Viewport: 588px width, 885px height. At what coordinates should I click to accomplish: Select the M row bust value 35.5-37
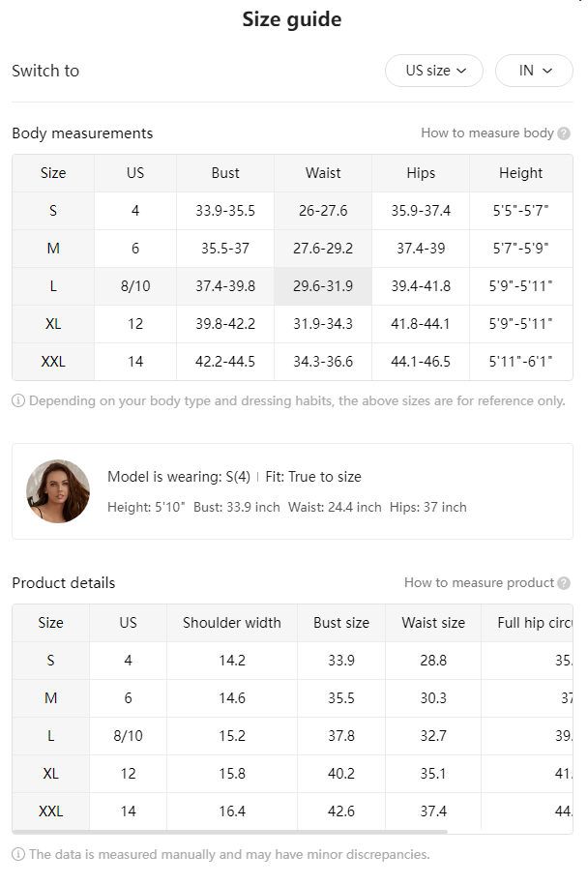(x=225, y=249)
